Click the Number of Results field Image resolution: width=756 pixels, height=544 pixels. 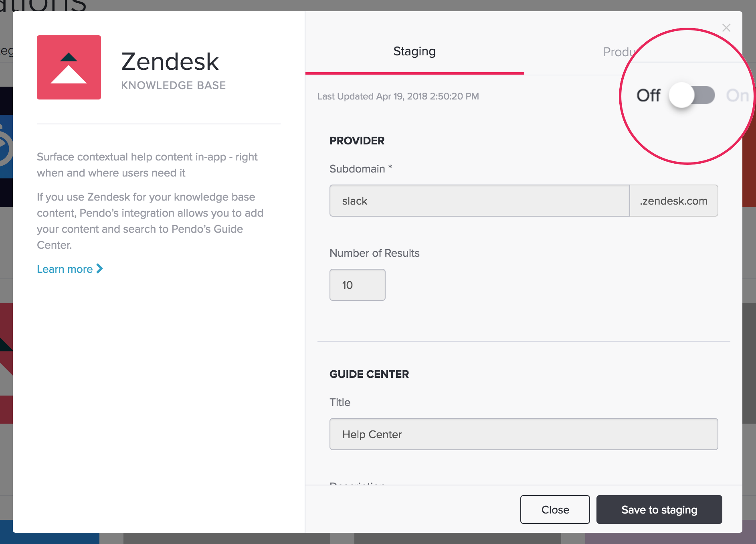(357, 285)
